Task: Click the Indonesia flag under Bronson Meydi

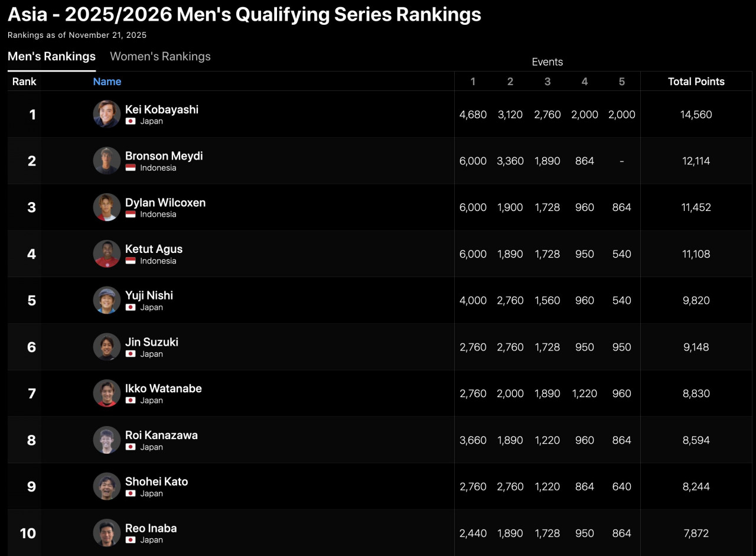Action: point(131,168)
